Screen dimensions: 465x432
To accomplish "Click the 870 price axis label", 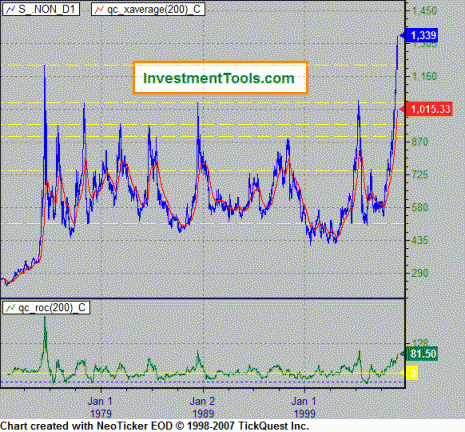I will (x=419, y=142).
